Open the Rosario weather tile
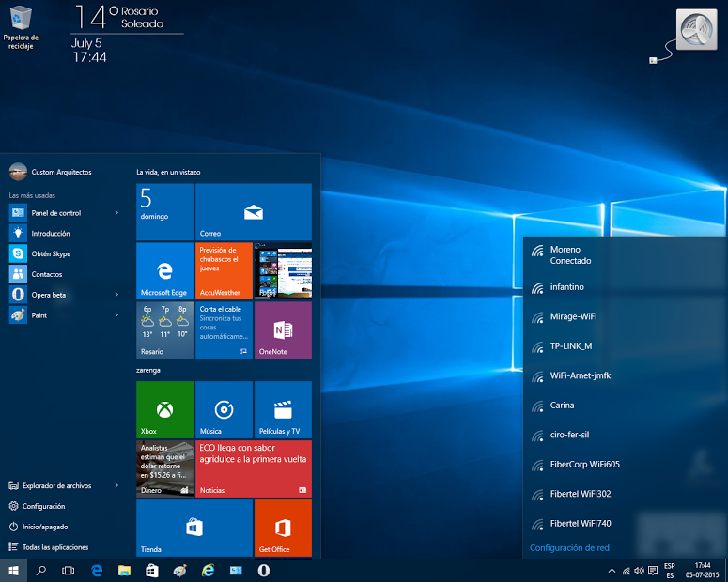728x582 pixels. [x=164, y=329]
